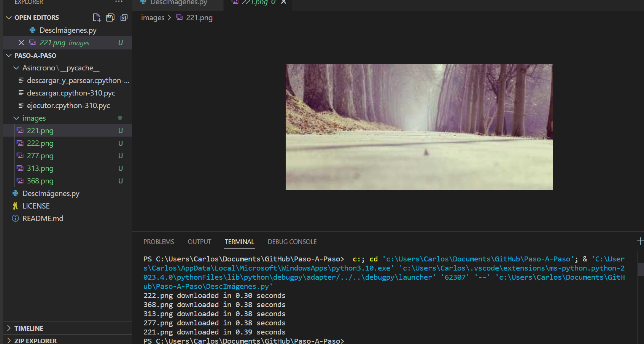This screenshot has width=644, height=344.
Task: Launch a new terminal with the plus icon
Action: click(x=640, y=240)
